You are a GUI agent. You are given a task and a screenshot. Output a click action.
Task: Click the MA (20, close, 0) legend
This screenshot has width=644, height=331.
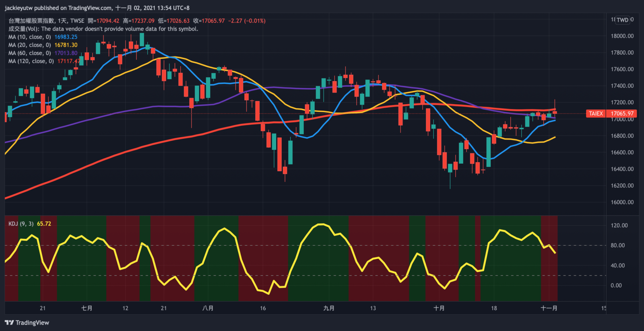(x=29, y=45)
